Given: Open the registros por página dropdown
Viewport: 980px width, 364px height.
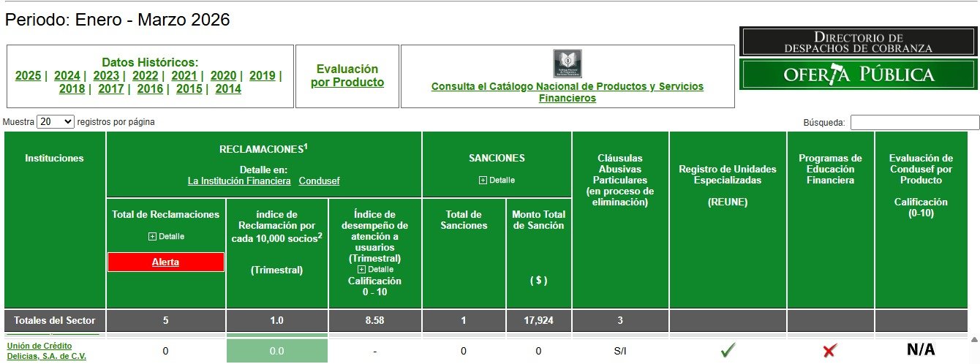Looking at the screenshot, I should [x=56, y=122].
